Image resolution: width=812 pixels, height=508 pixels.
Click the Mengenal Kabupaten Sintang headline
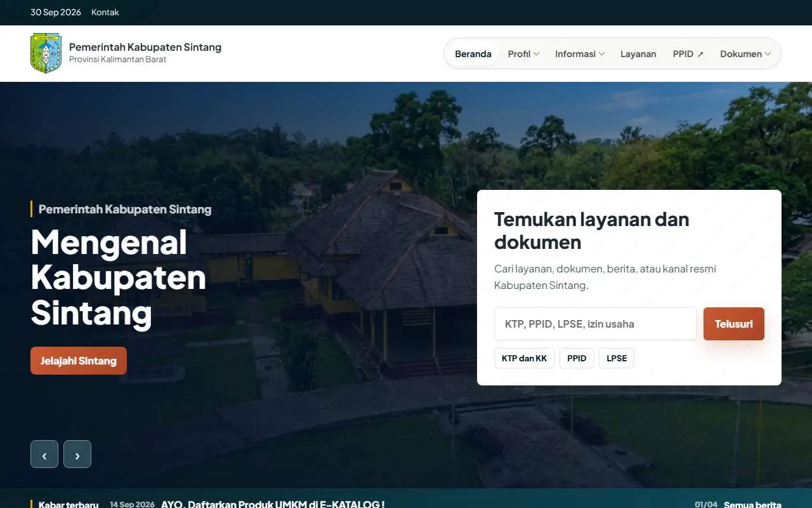(x=119, y=277)
